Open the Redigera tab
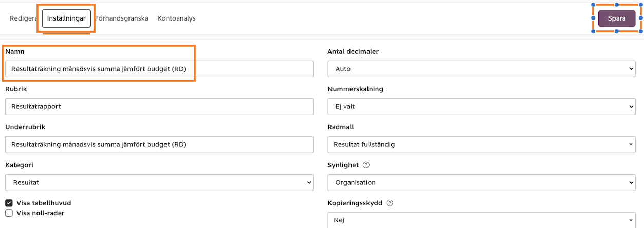Viewport: 644px width, 228px height. [24, 18]
